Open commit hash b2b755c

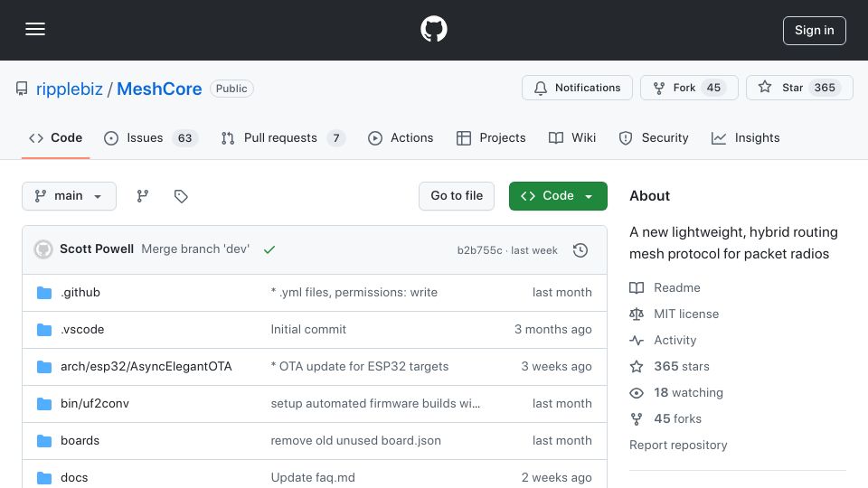coord(479,250)
